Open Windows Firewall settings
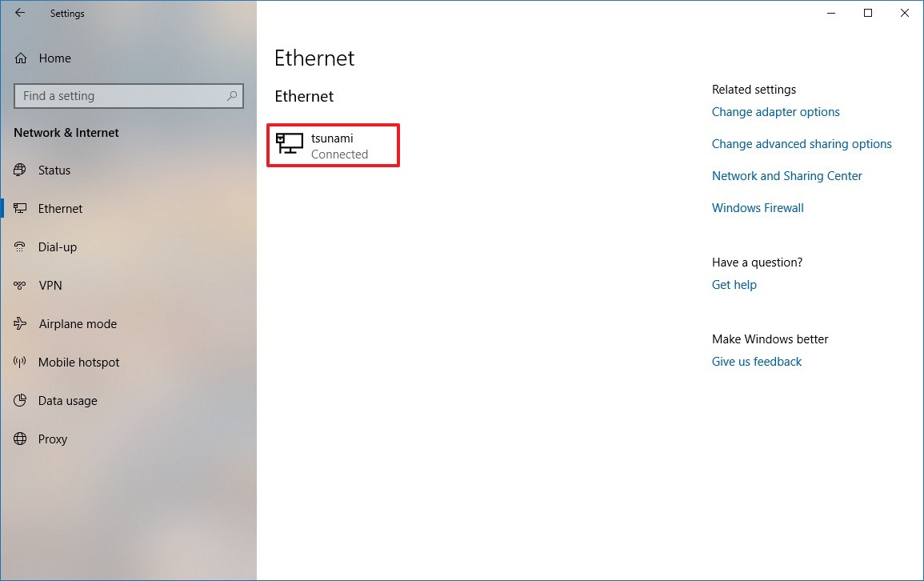924x581 pixels. (x=757, y=207)
